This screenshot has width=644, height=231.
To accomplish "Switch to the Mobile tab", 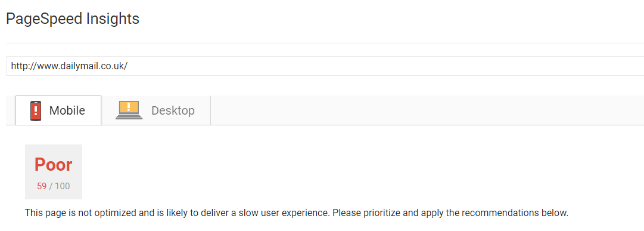I will (58, 110).
